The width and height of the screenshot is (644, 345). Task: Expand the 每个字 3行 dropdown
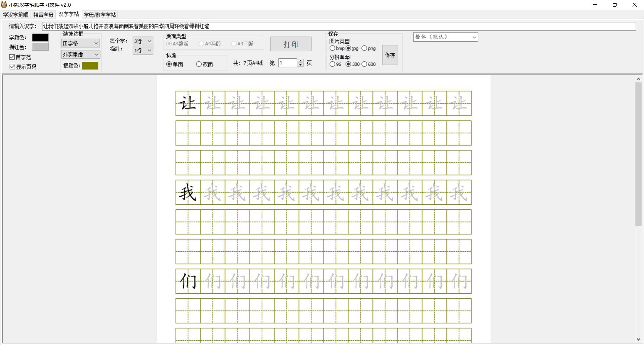tap(143, 41)
